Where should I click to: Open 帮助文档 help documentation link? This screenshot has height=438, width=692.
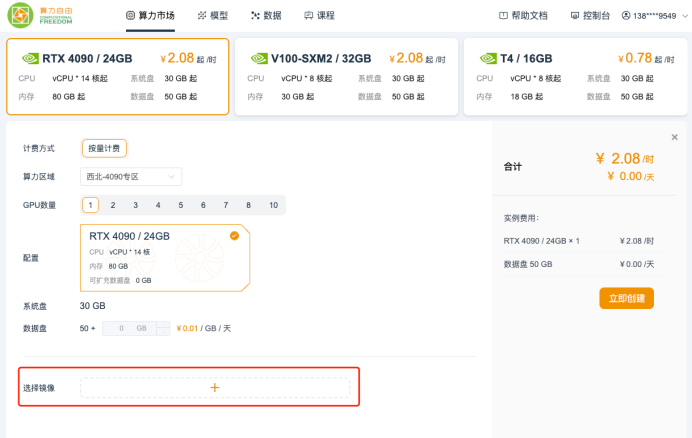pyautogui.click(x=523, y=15)
